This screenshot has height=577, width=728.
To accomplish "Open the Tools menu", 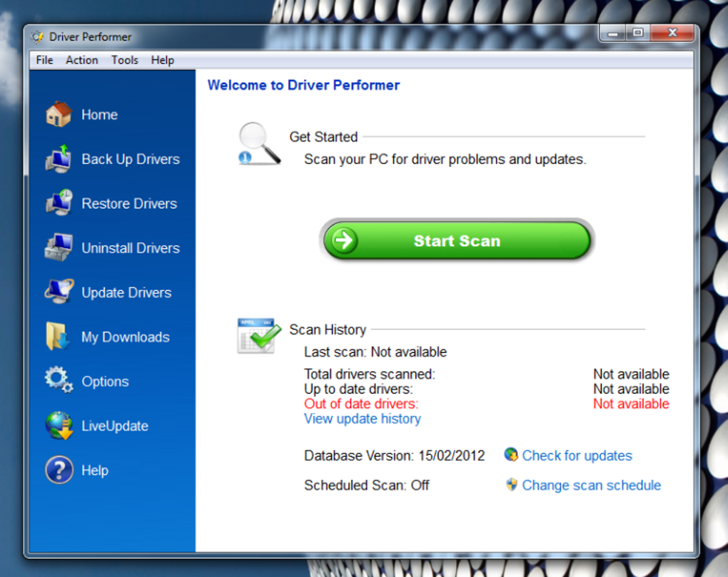I will point(124,61).
